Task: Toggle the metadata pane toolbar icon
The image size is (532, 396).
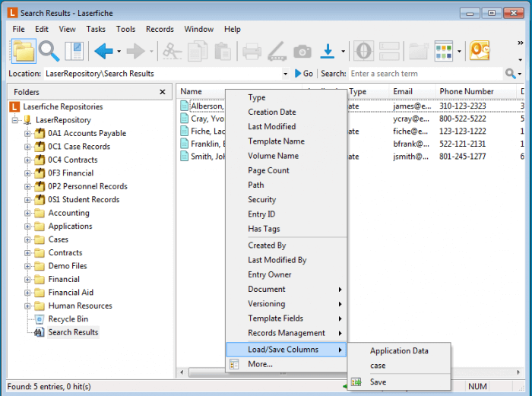Action: click(74, 51)
